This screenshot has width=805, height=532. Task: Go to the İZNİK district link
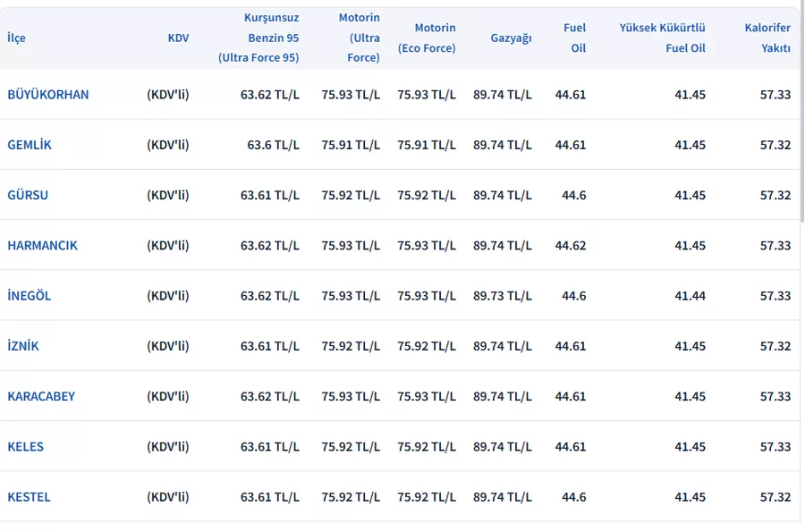point(23,346)
